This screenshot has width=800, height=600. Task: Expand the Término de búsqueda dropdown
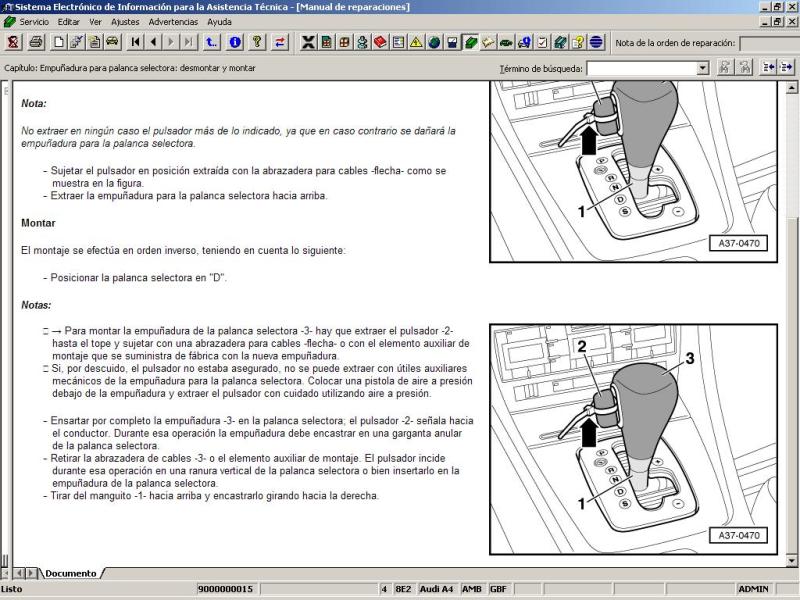pos(703,68)
